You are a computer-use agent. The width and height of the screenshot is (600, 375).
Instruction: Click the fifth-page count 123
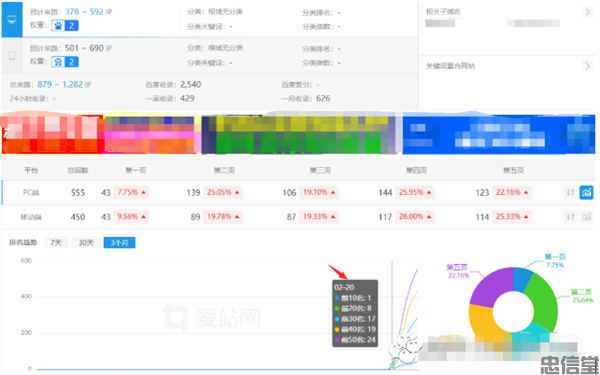483,192
